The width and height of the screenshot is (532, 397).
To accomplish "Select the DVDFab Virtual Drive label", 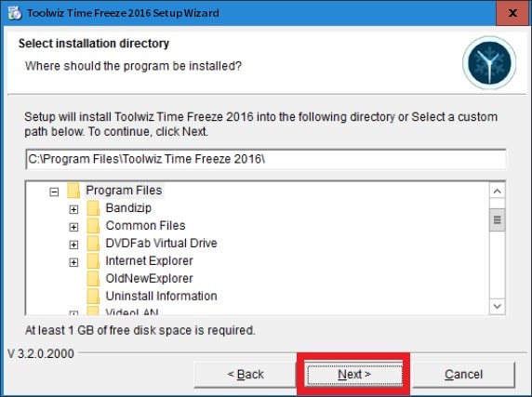I will pyautogui.click(x=161, y=243).
